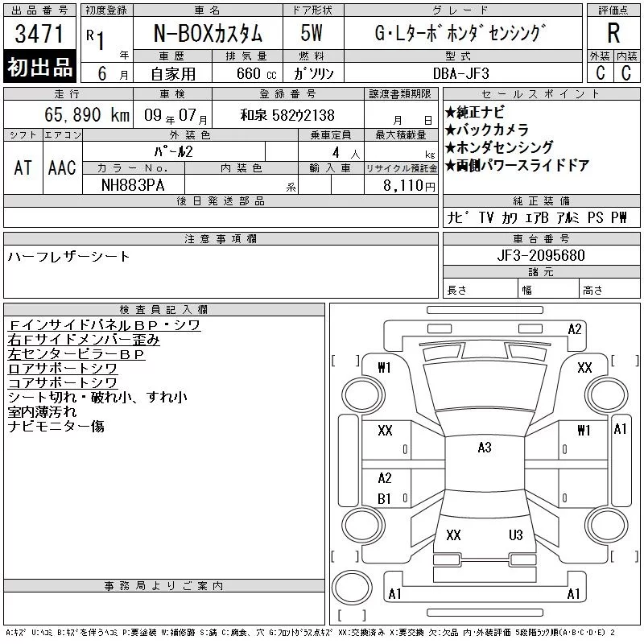Screen dimensions: 644x644
Task: Click the car name N-BOXカスタム
Action: coord(208,34)
